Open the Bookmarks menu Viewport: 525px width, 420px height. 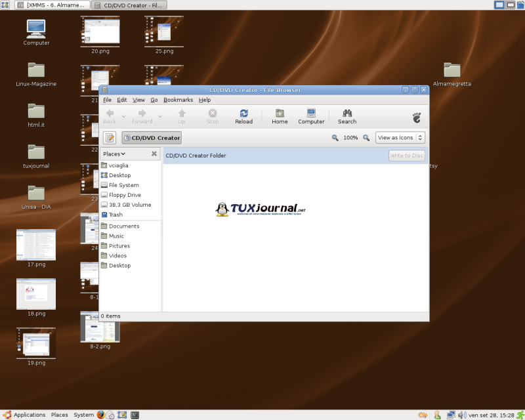pos(178,100)
